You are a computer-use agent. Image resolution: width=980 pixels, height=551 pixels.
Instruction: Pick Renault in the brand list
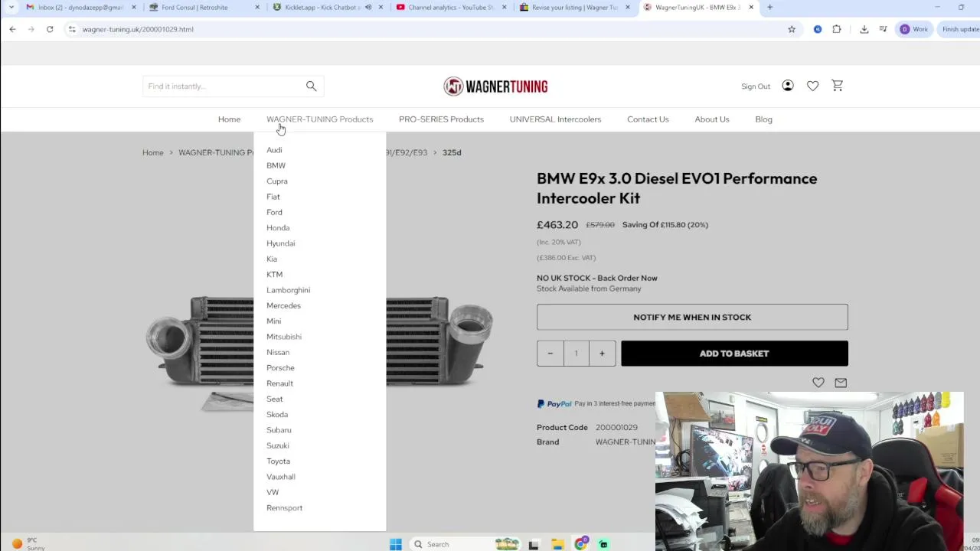pos(279,383)
